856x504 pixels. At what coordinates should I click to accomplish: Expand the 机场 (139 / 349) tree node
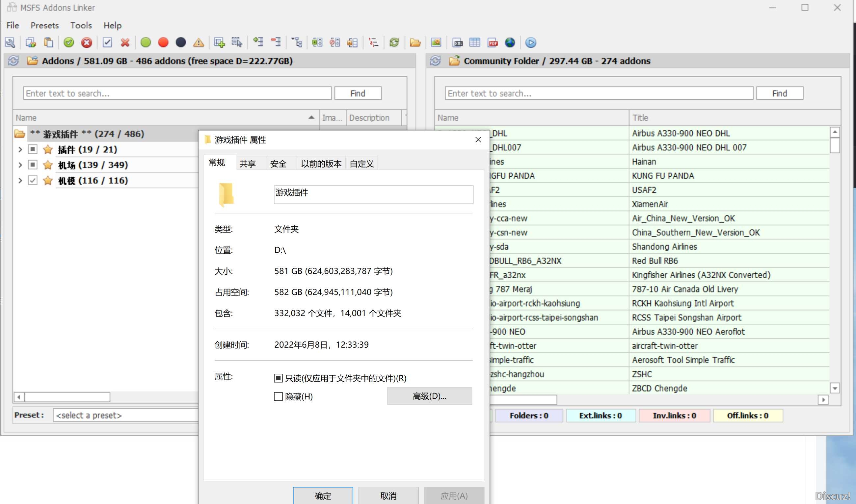(20, 165)
